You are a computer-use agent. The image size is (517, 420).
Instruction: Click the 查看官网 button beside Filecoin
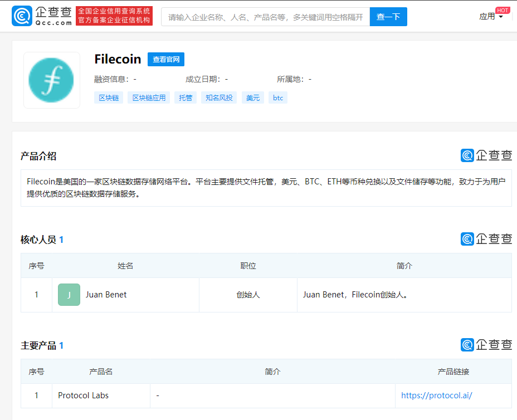[165, 59]
